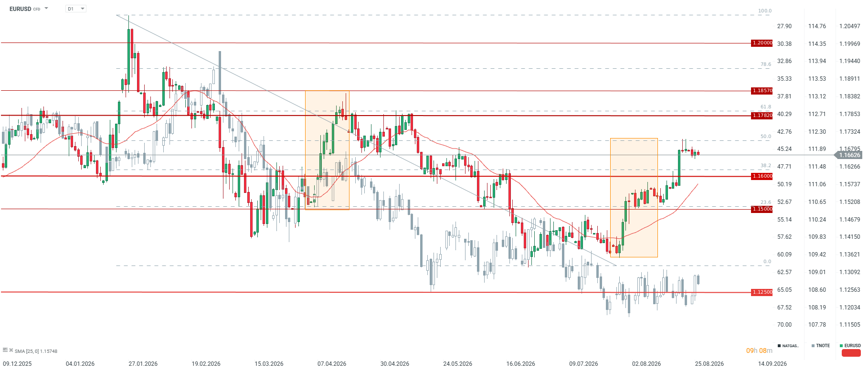Screen dimensions: 868x372
Task: Remove the SMA indicator with the X icon
Action: [x=11, y=351]
